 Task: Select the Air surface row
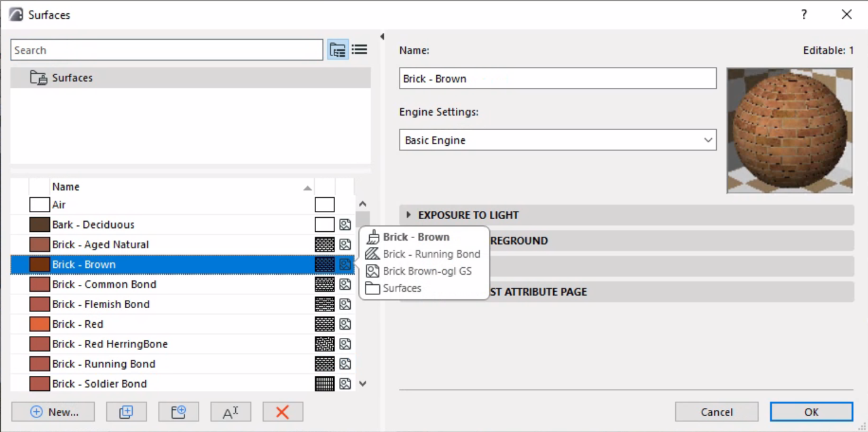click(x=182, y=205)
